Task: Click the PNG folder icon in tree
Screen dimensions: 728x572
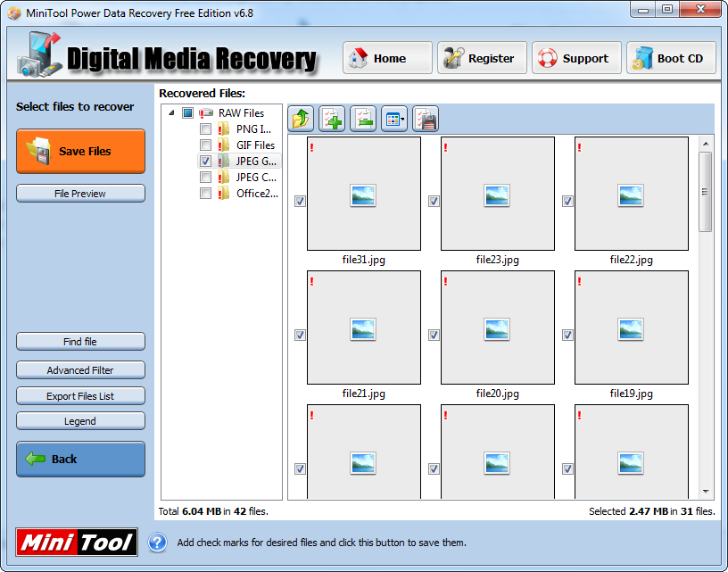Action: 223,129
